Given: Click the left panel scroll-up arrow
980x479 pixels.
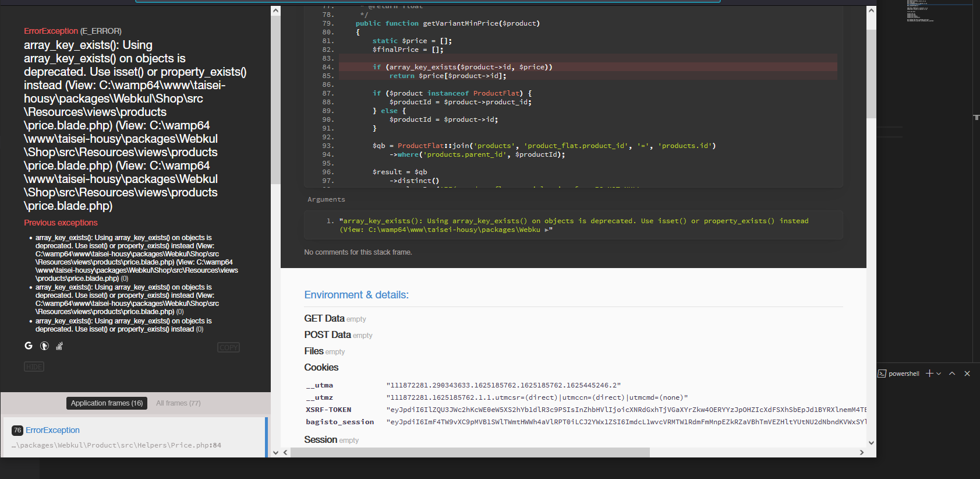Looking at the screenshot, I should 276,10.
